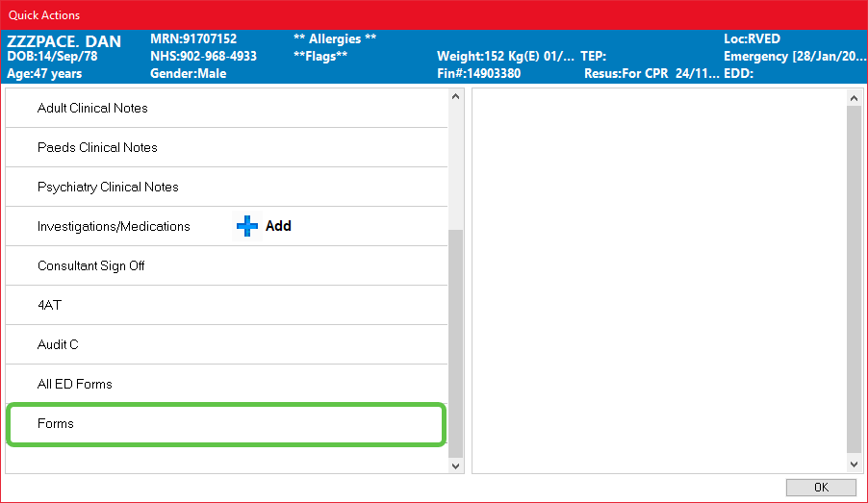Click the blue plus Add icon
Image resolution: width=868 pixels, height=503 pixels.
click(x=248, y=226)
